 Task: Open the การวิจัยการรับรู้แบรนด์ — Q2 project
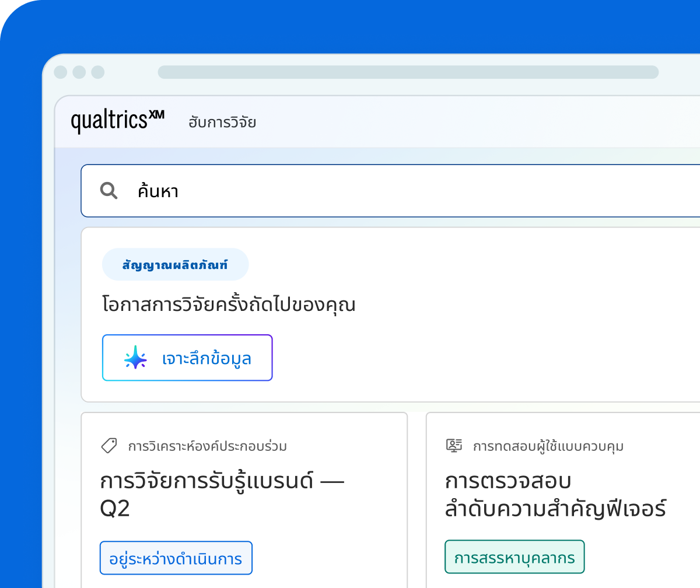(x=222, y=495)
